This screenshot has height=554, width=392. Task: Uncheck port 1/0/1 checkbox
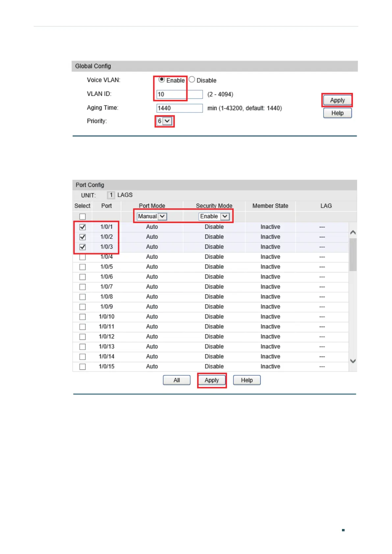point(83,227)
